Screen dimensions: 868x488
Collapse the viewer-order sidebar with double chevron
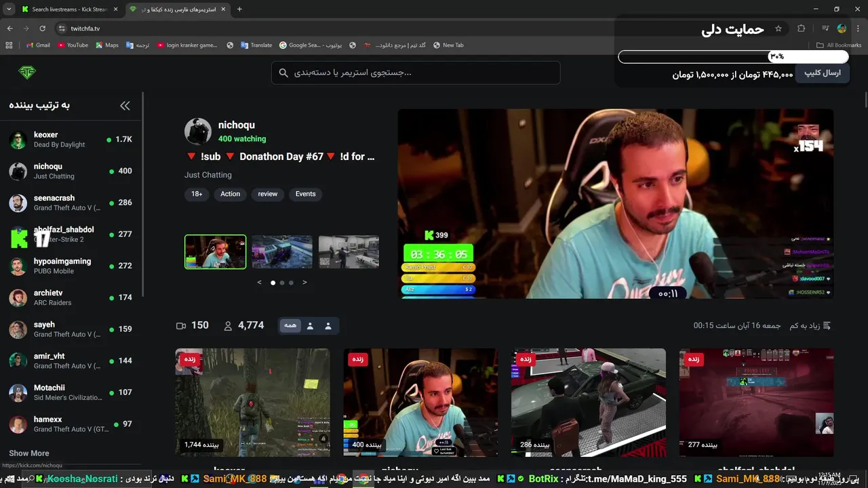pos(125,106)
